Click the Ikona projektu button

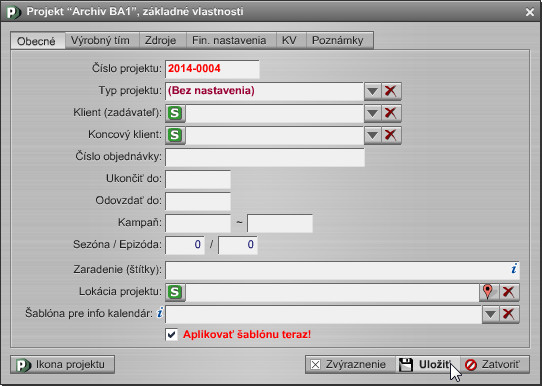pos(63,365)
